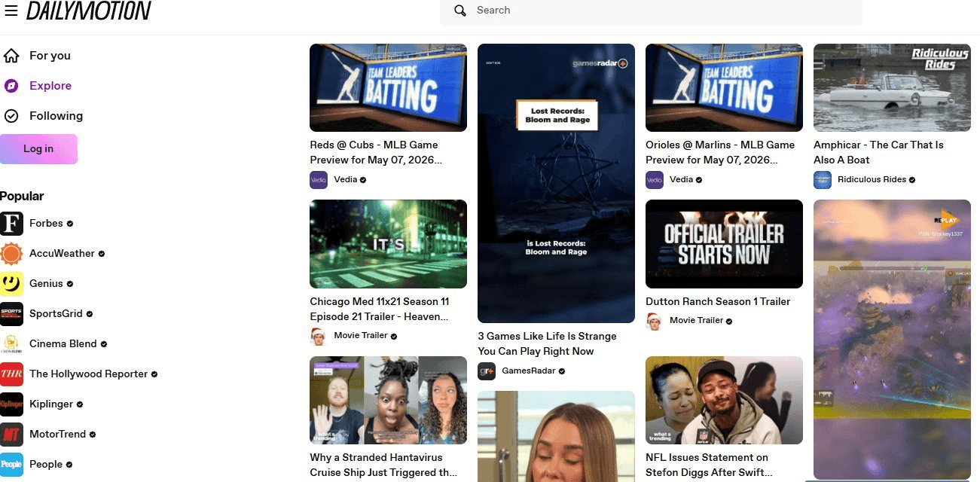Click the For you home icon

pyautogui.click(x=11, y=56)
